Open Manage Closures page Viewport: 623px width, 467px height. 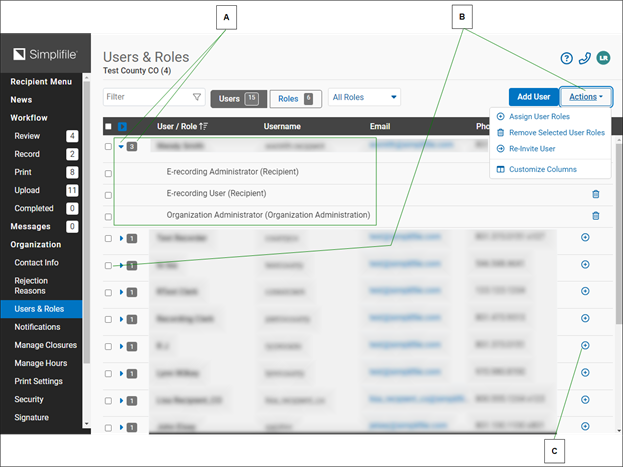pos(46,345)
